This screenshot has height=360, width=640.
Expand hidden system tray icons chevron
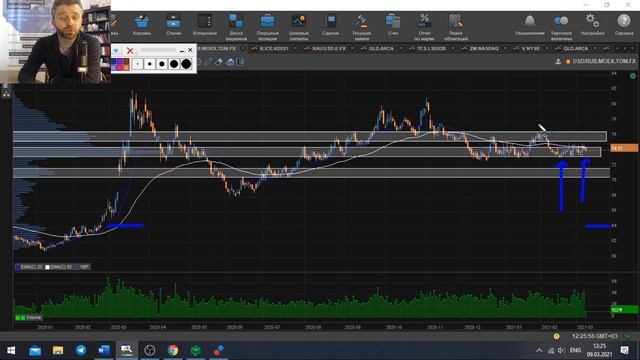coord(539,350)
